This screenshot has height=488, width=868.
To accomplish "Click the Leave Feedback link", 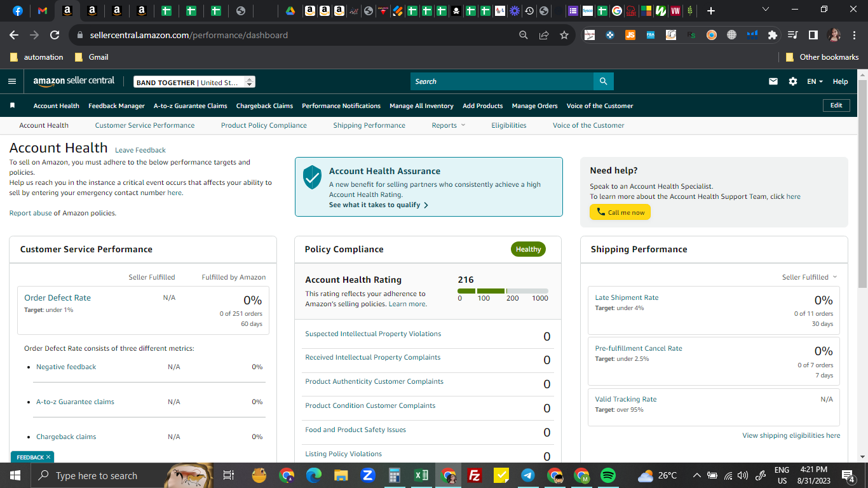I will 140,151.
